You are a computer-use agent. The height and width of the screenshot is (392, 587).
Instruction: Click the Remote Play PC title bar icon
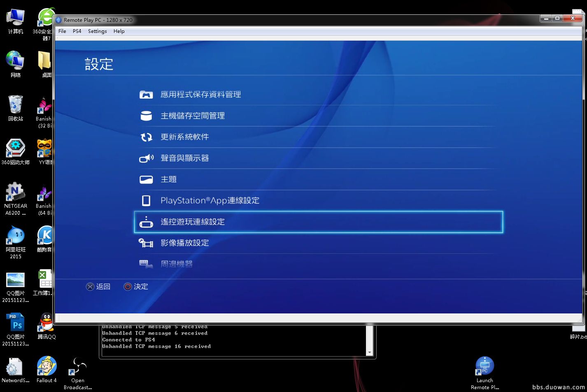tap(58, 20)
